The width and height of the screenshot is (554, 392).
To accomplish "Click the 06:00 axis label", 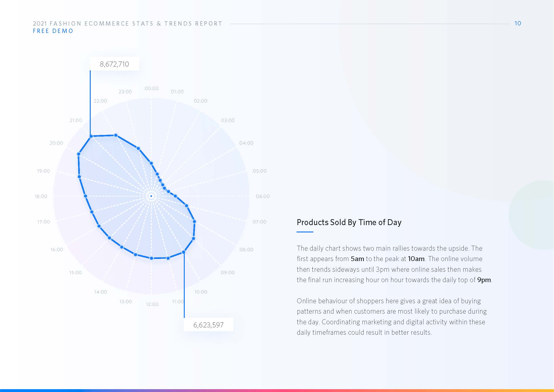I will pos(263,196).
